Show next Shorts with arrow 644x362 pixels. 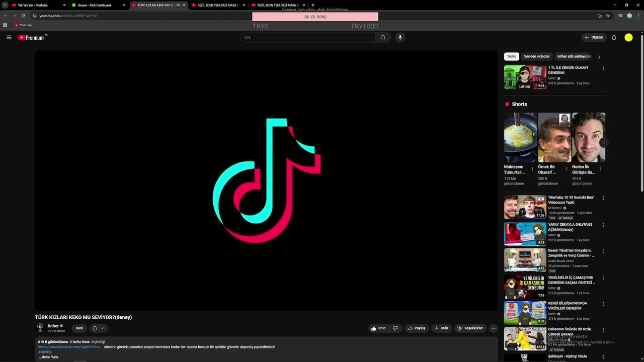tap(604, 142)
